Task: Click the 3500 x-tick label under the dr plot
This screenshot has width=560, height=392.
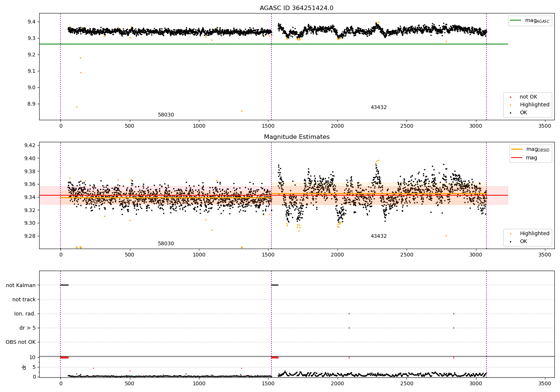Action: [545, 383]
